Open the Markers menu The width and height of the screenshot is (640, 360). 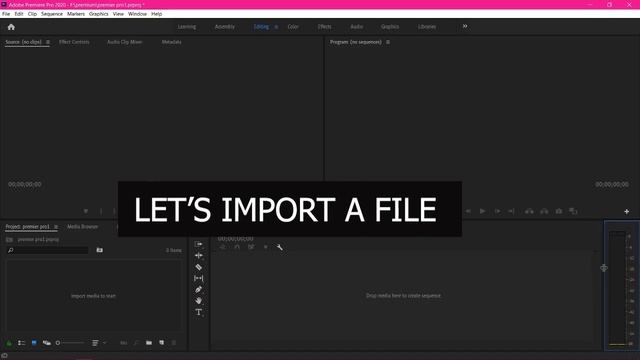coord(76,14)
